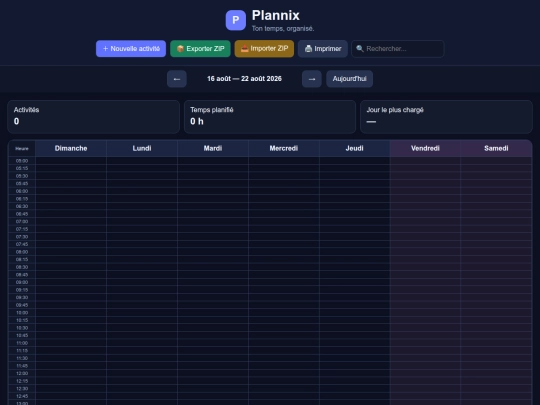Click the tagline Ton temps, organisé.
Screen dimensions: 540x405
click(283, 29)
